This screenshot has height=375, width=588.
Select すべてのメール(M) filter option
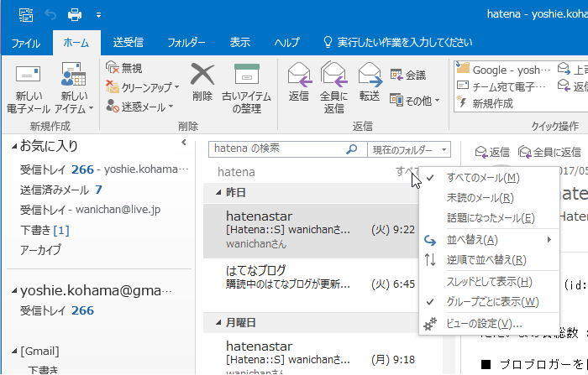[489, 178]
